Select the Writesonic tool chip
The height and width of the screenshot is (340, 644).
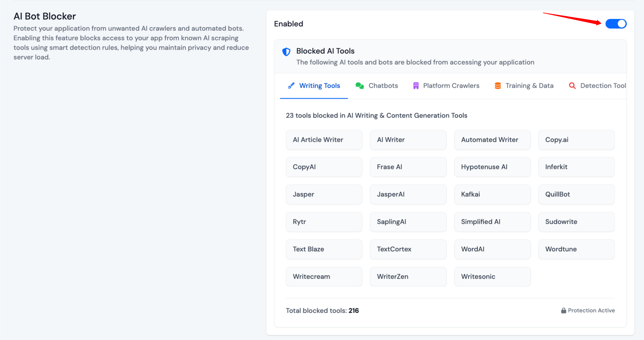(492, 277)
